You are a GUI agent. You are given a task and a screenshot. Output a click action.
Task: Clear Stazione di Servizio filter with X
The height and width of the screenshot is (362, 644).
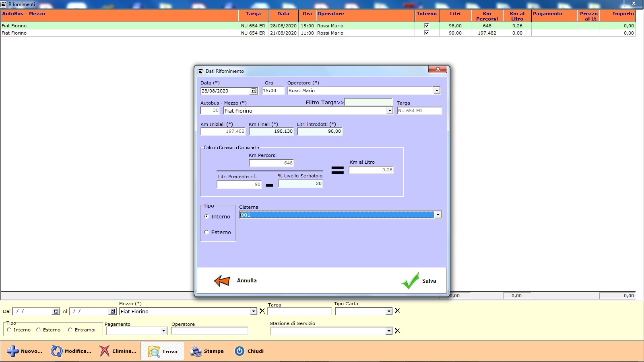tap(397, 331)
